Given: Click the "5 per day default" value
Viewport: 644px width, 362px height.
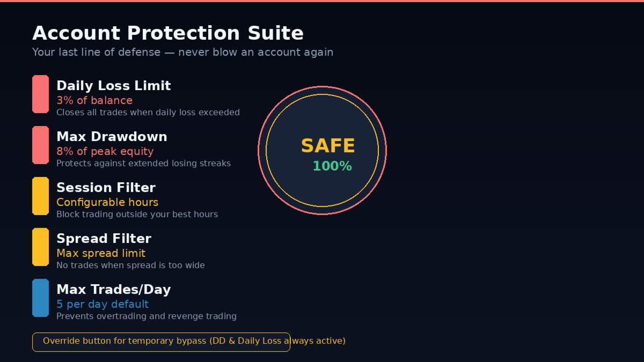Looking at the screenshot, I should tap(103, 304).
